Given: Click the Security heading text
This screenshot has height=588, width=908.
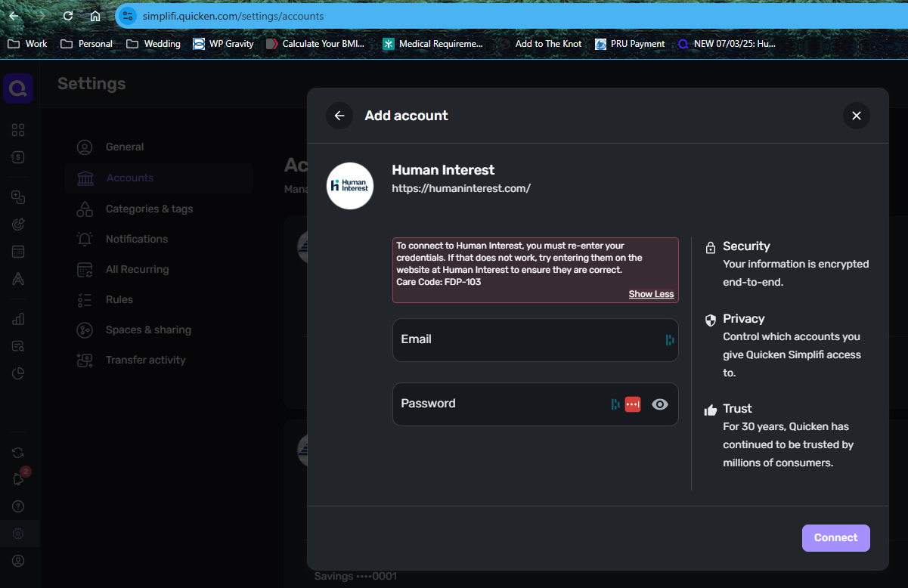Looking at the screenshot, I should click(x=746, y=246).
